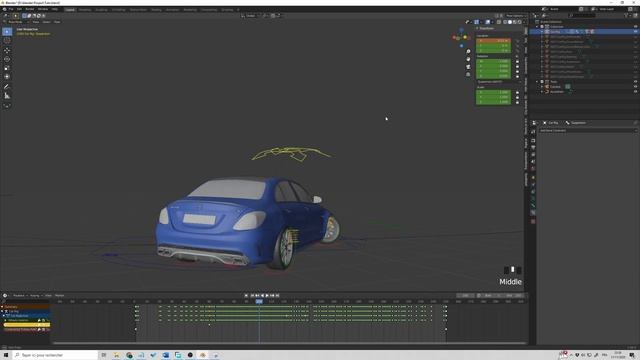Toggle visibility eye of second collection row
The height and width of the screenshot is (360, 640).
point(636,82)
